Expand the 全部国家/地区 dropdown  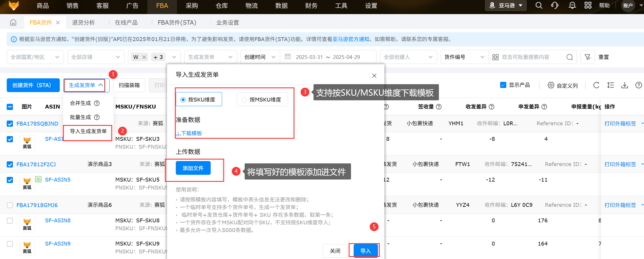(x=35, y=57)
